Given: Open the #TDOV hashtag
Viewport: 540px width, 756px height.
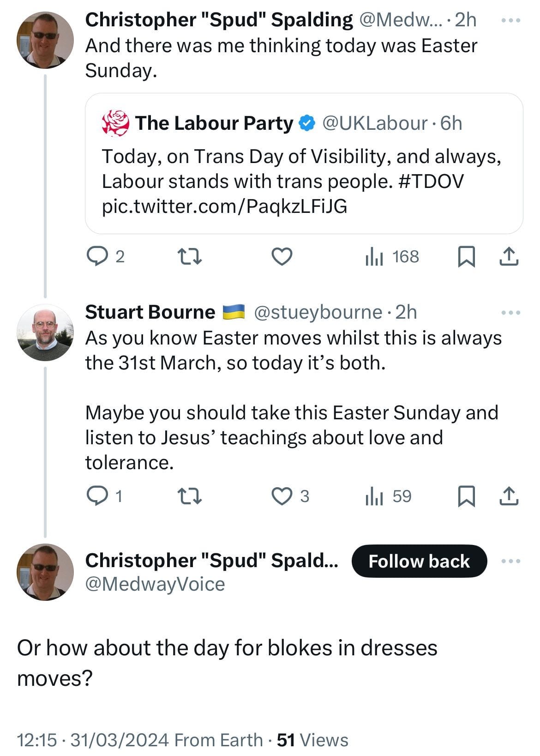Looking at the screenshot, I should click(x=430, y=181).
